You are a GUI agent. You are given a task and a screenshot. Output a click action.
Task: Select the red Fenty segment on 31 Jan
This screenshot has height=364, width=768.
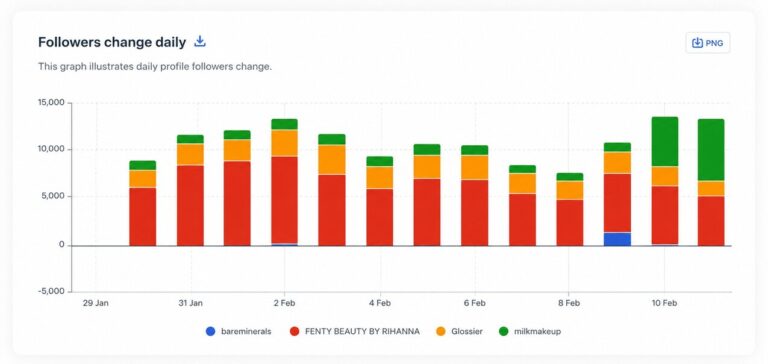pyautogui.click(x=190, y=205)
